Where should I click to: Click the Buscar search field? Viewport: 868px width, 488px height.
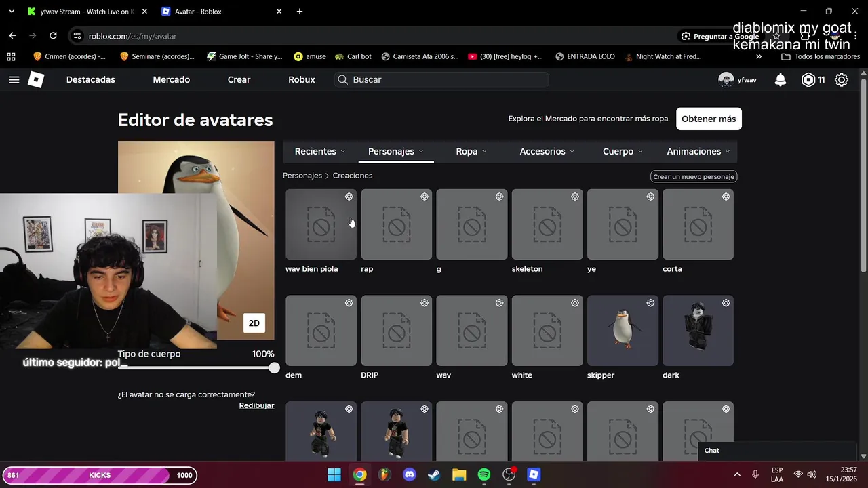pos(441,80)
